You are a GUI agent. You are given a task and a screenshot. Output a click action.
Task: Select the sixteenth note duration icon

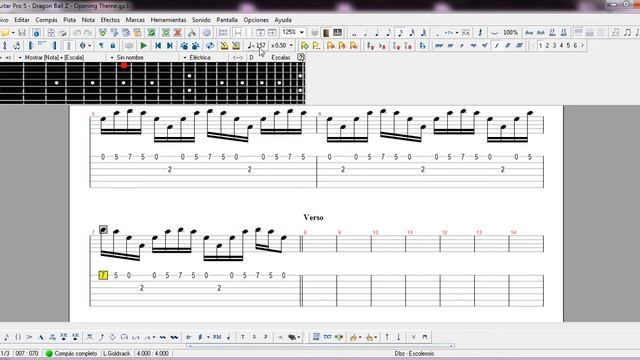point(400,32)
